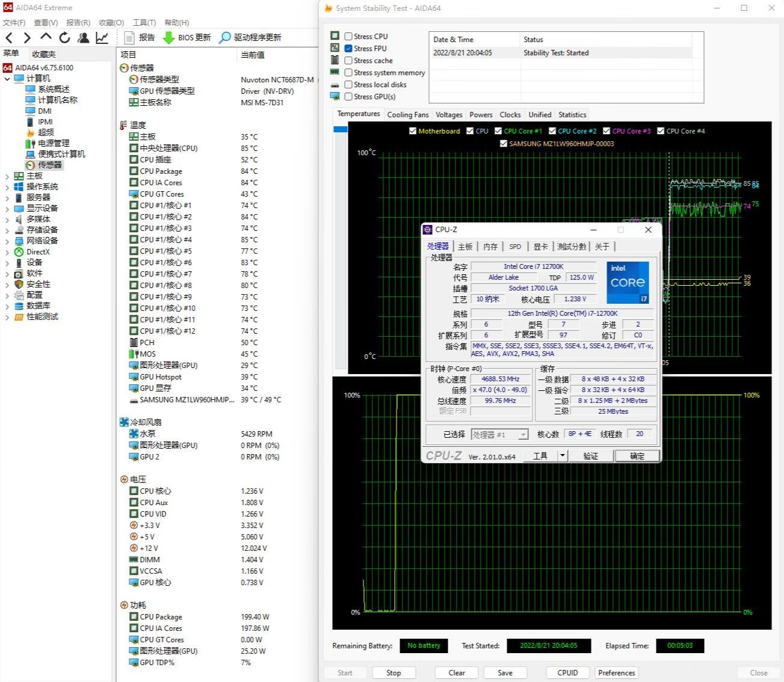Viewport: 784px width, 682px height.
Task: Collapse the 计算机 tree node
Action: pos(7,79)
